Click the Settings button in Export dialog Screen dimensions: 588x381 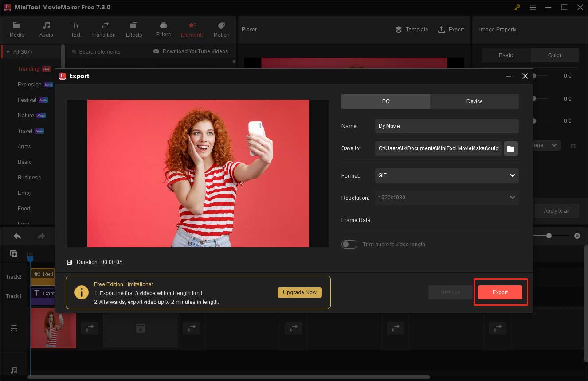pyautogui.click(x=451, y=292)
